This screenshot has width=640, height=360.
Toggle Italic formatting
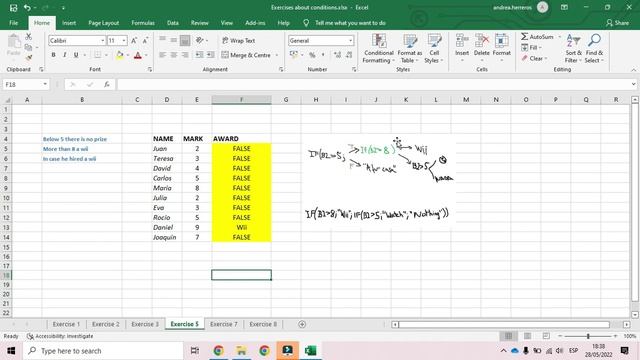[64, 55]
